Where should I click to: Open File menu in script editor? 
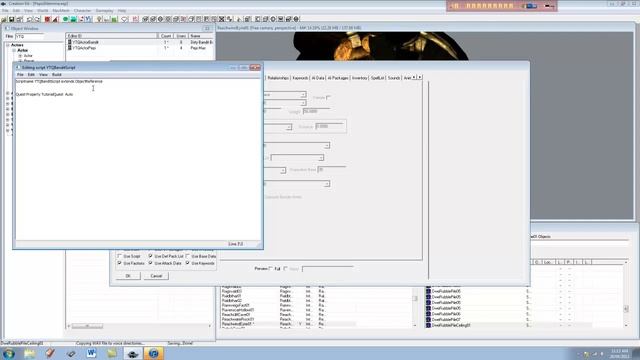point(20,75)
